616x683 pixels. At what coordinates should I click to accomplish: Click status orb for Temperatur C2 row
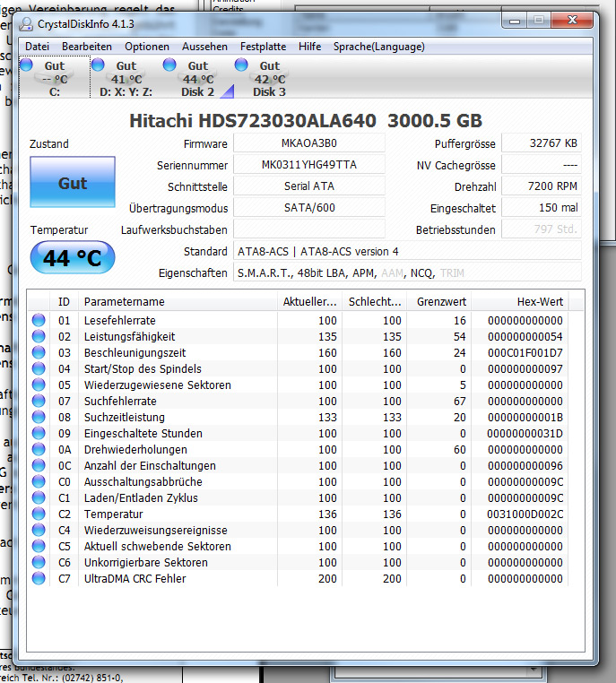(39, 514)
